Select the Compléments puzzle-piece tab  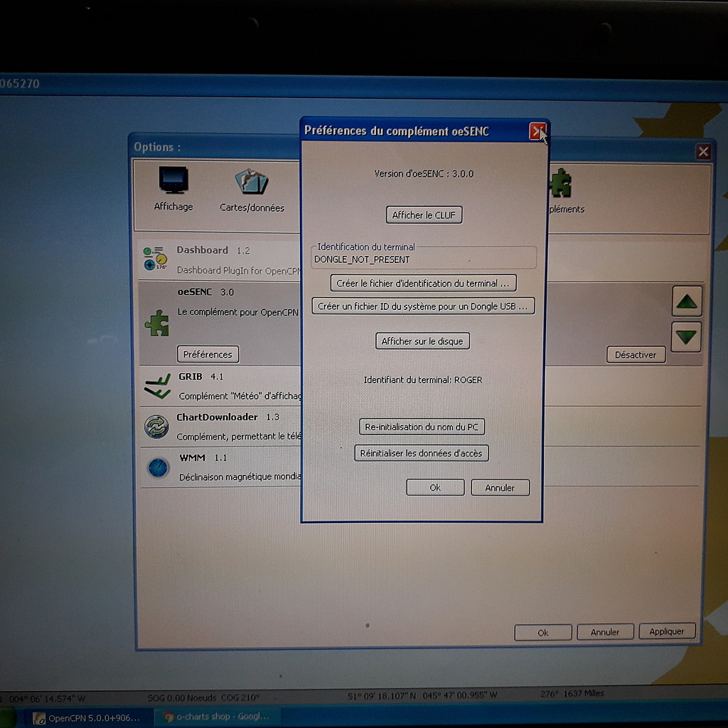[564, 191]
